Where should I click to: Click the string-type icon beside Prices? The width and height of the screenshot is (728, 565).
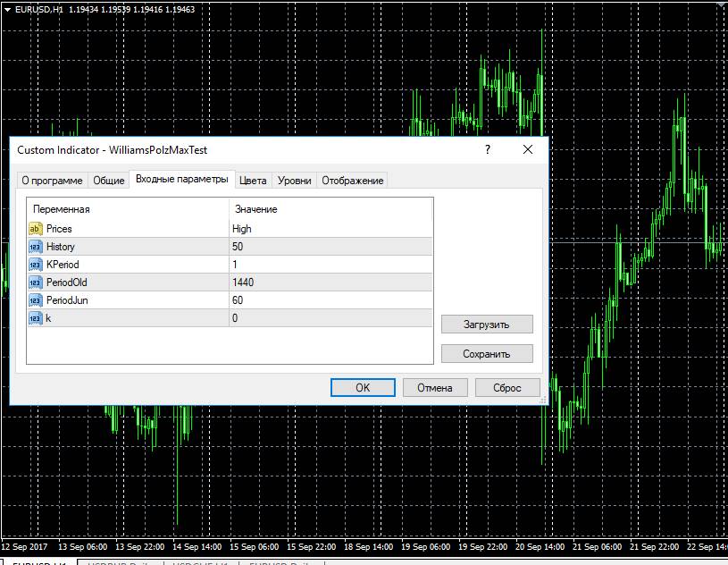(36, 229)
